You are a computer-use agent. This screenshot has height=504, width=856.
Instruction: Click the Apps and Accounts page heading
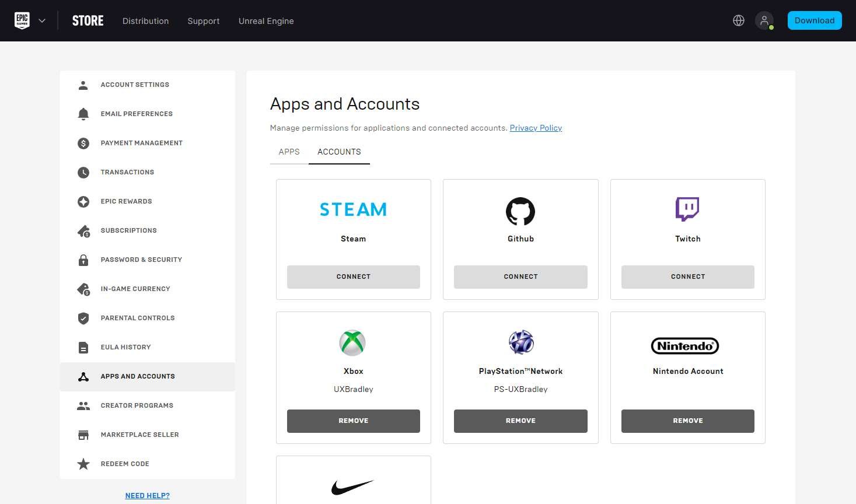coord(345,104)
